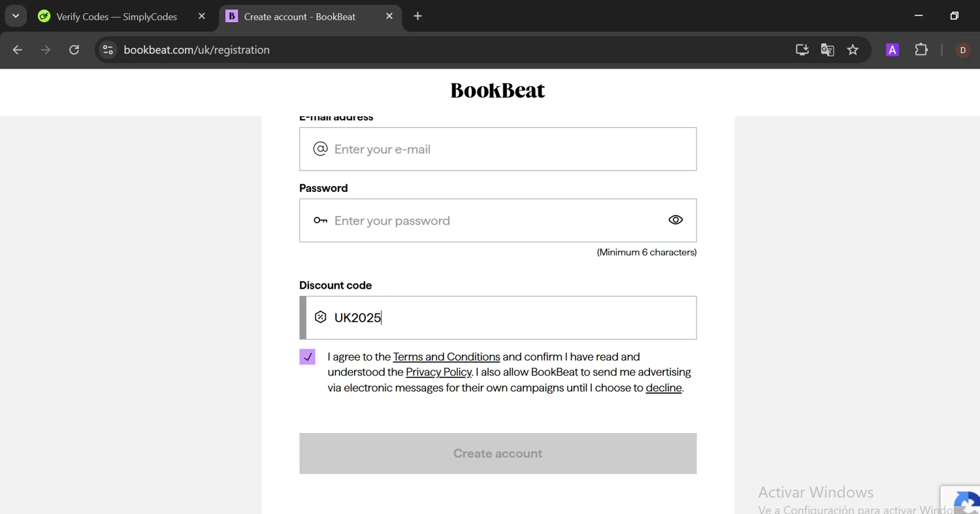Open the translate page icon
The width and height of the screenshot is (980, 514).
click(828, 50)
